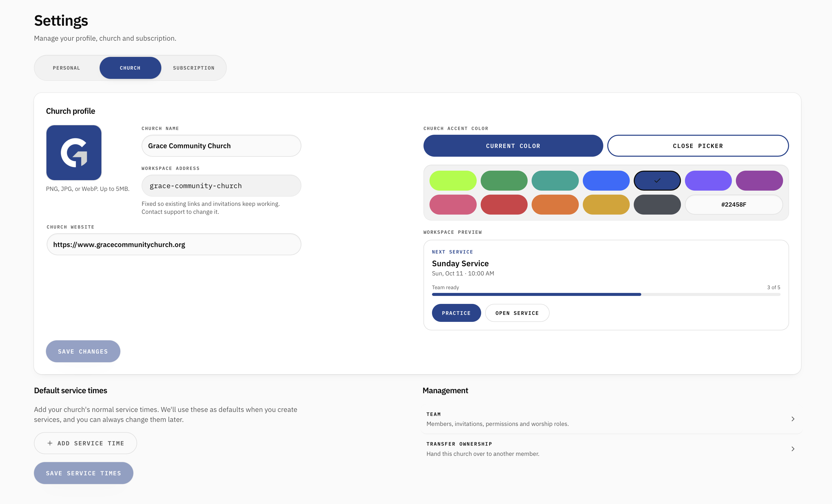Click the Current Color button
This screenshot has height=504, width=832.
tap(513, 146)
